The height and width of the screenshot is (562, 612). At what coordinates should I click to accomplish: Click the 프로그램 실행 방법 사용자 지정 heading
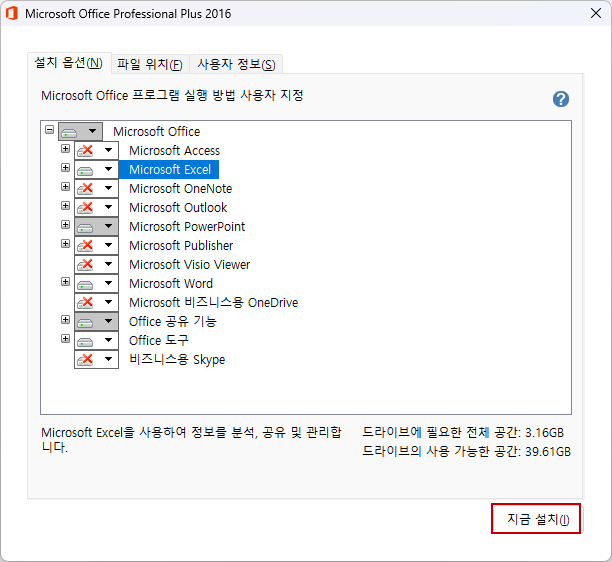point(172,95)
